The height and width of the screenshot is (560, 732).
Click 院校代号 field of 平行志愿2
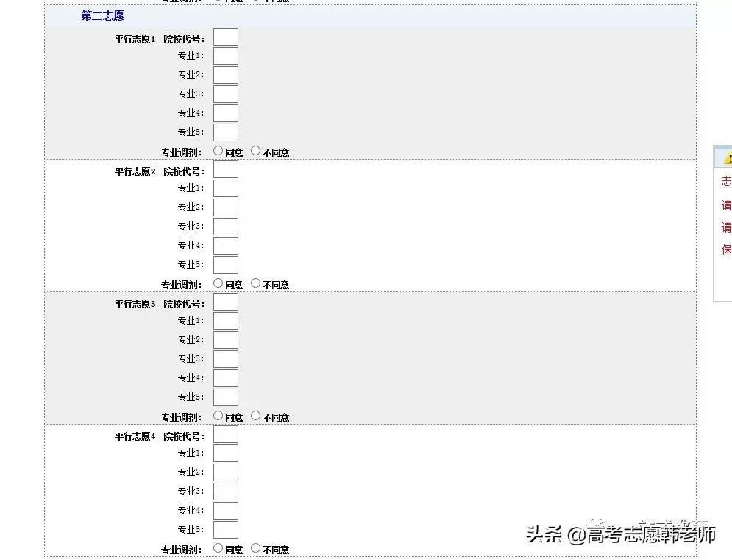tap(225, 169)
